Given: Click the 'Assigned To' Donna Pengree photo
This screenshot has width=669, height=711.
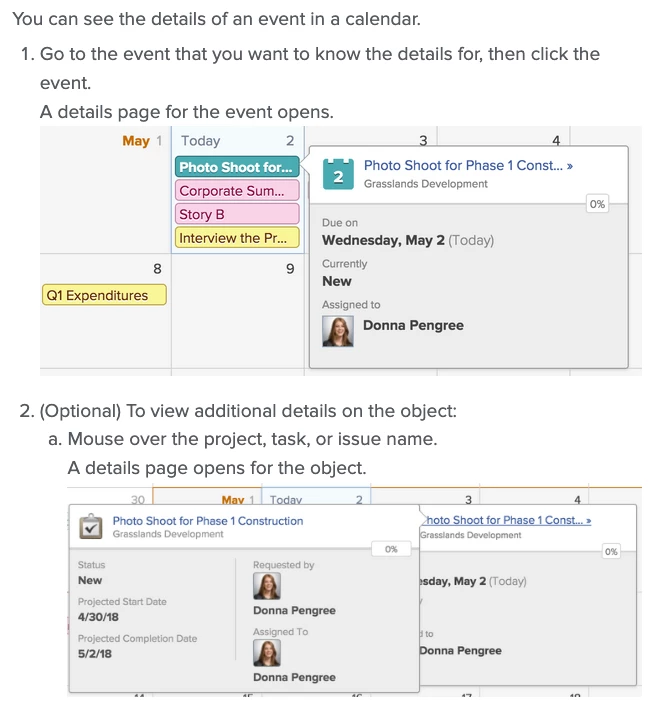Looking at the screenshot, I should point(267,653).
